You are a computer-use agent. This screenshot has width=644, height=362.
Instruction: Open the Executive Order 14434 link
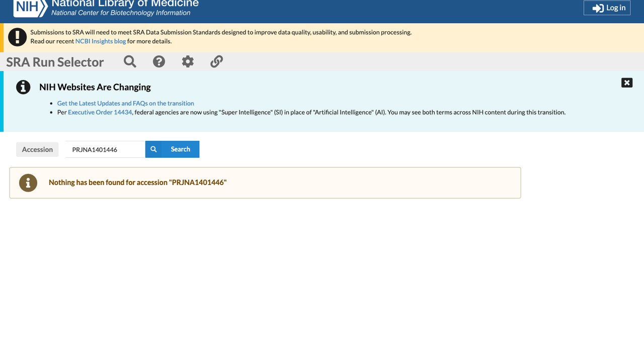click(x=100, y=112)
